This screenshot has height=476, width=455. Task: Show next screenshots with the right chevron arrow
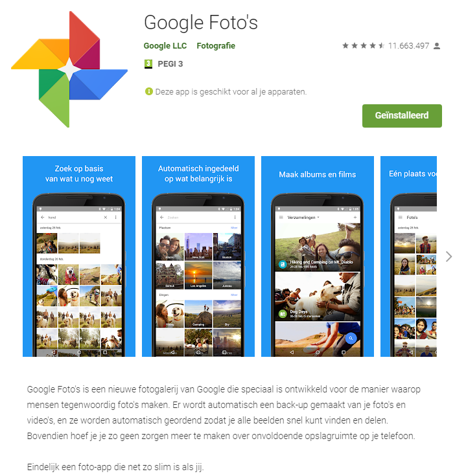[449, 256]
